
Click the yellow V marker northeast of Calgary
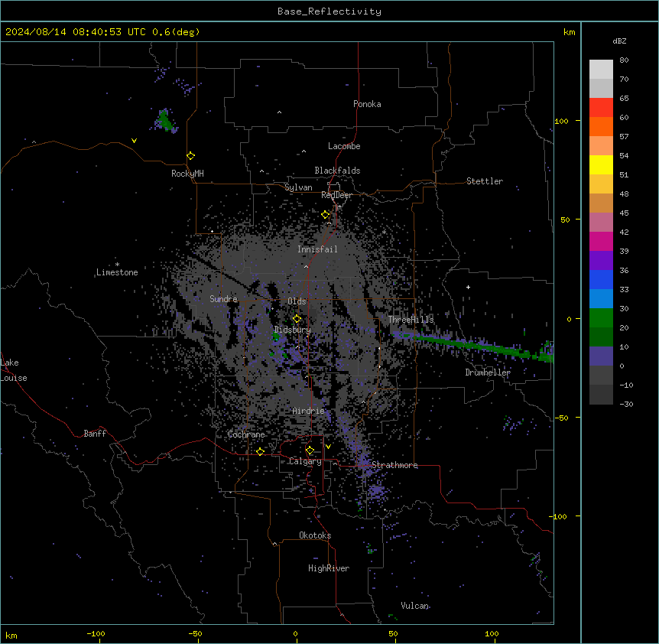point(328,447)
